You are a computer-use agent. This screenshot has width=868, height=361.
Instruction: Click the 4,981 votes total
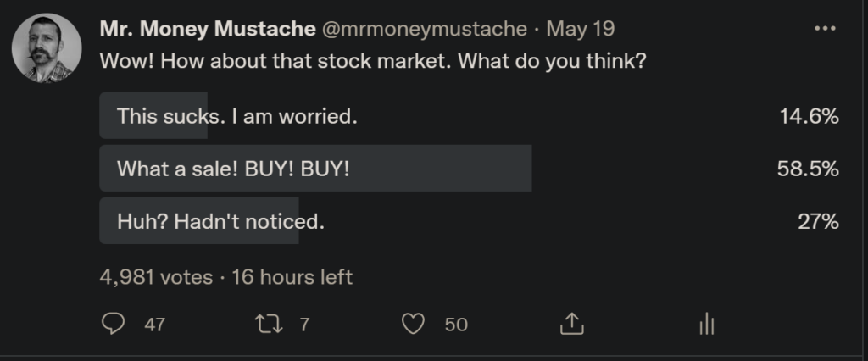coord(155,277)
